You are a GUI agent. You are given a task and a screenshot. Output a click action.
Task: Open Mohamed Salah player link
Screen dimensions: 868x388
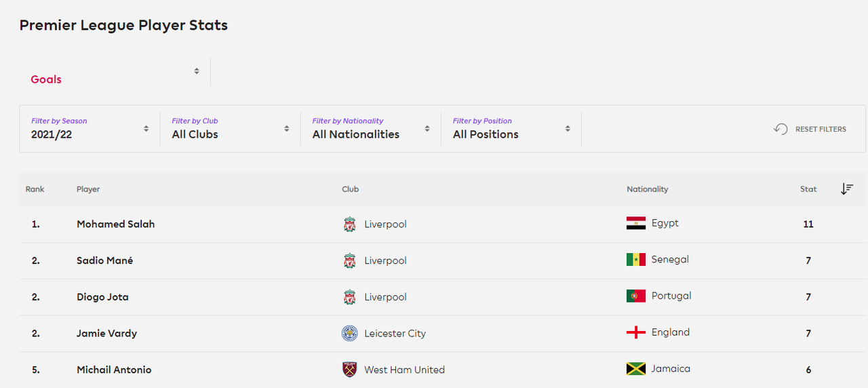coord(115,224)
